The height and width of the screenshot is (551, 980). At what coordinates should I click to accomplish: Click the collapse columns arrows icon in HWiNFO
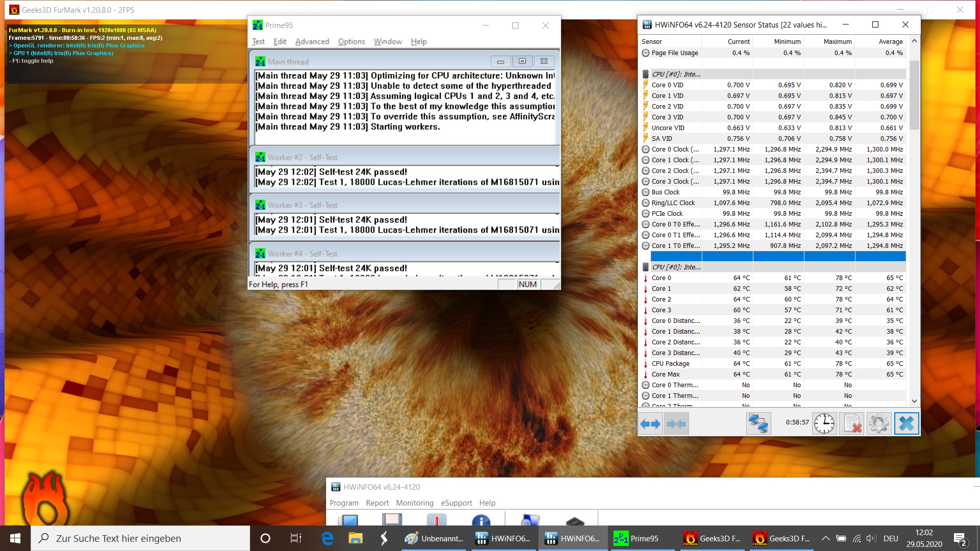coord(676,423)
